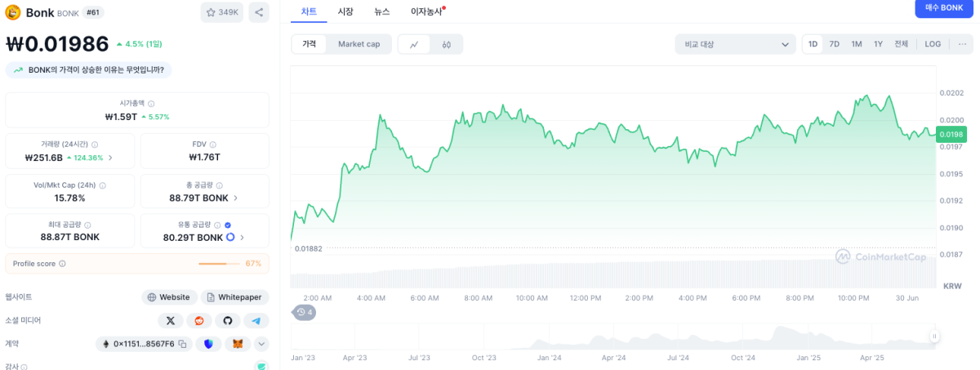Switch to the 뉴스 tab
Viewport: 980px width, 370px height.
(382, 11)
